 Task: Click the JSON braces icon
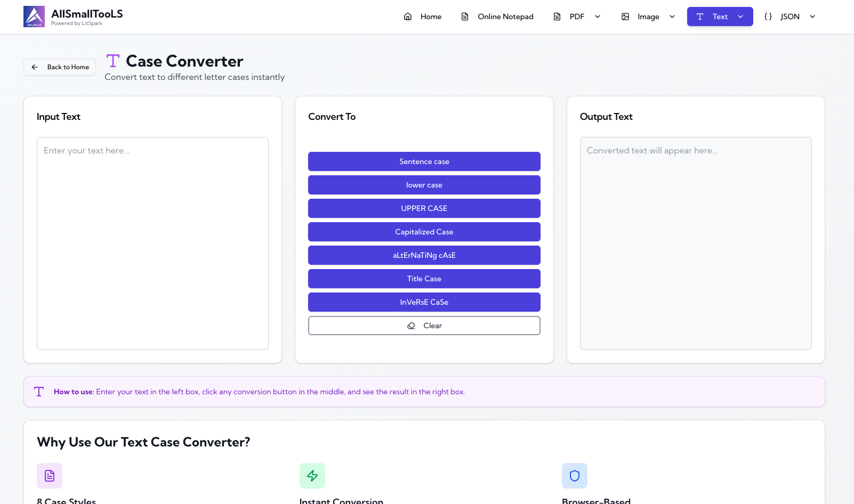[x=768, y=17]
